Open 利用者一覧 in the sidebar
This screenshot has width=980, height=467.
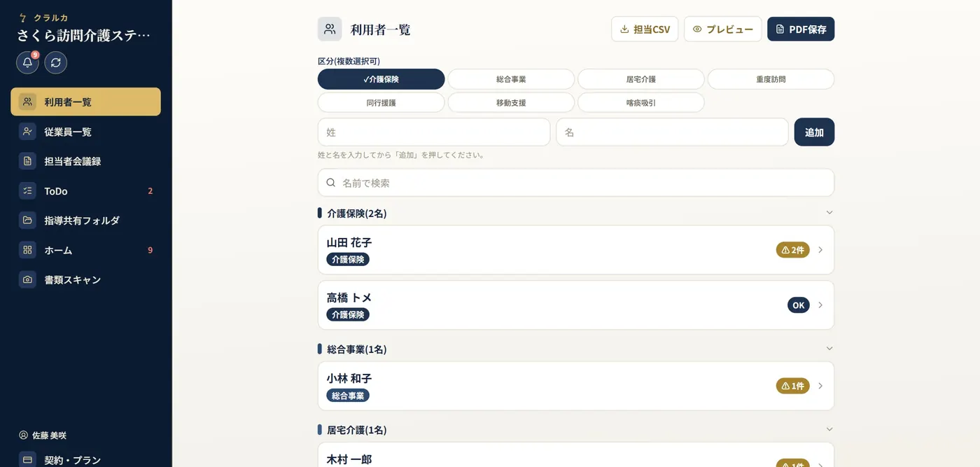coord(85,102)
